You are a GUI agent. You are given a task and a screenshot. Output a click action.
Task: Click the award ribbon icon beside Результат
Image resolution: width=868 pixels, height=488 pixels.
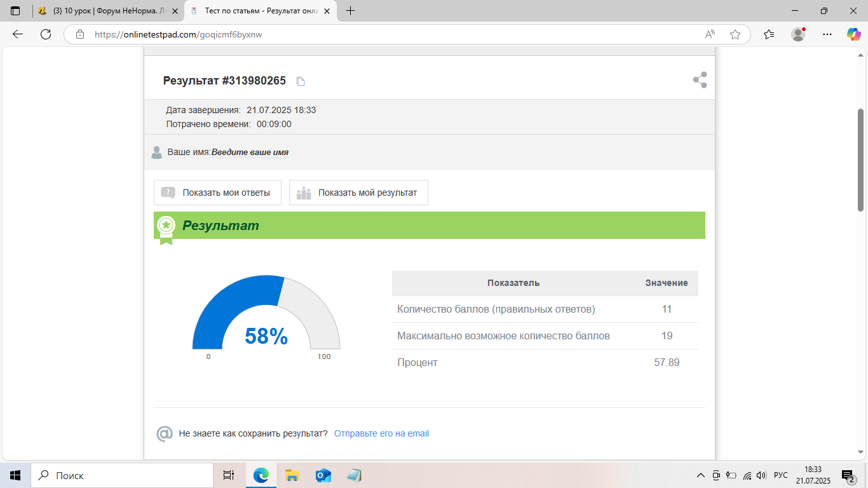pyautogui.click(x=166, y=229)
